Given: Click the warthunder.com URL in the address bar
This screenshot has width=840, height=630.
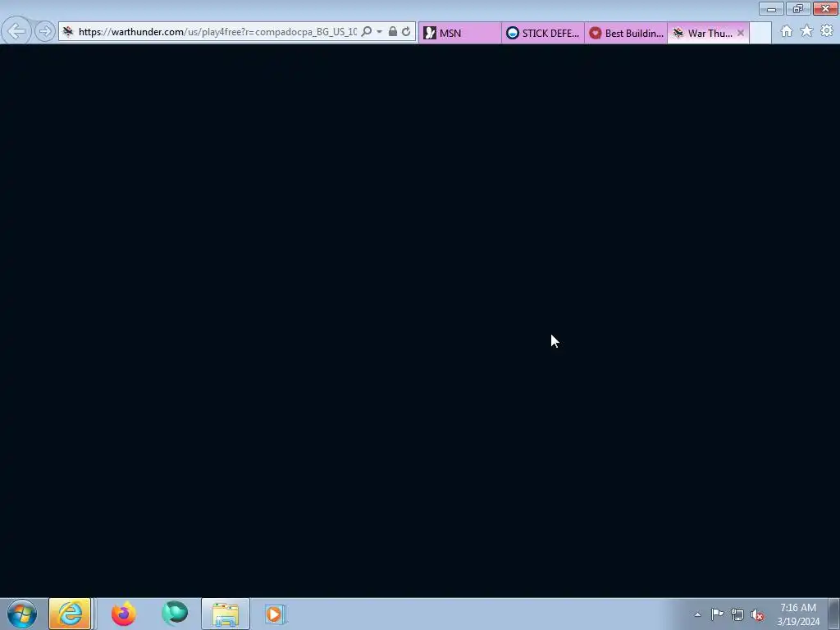Looking at the screenshot, I should 217,32.
